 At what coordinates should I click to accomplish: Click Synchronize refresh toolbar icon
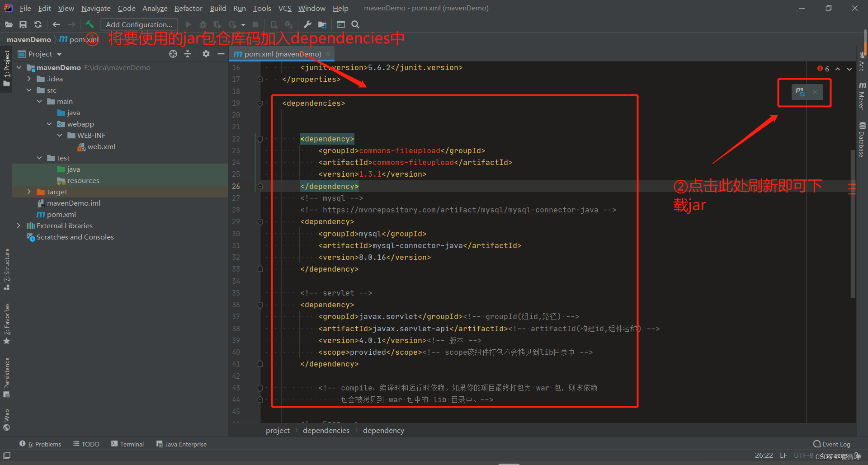tap(38, 24)
